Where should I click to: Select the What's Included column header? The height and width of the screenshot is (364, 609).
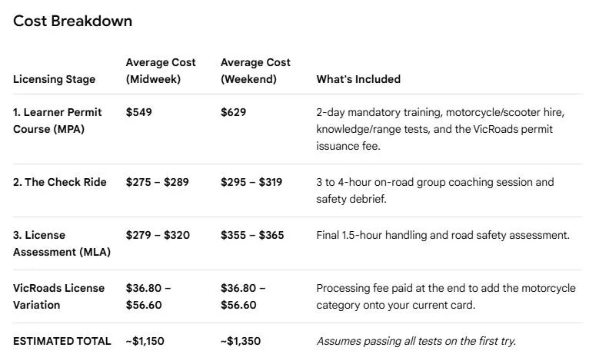(x=358, y=79)
